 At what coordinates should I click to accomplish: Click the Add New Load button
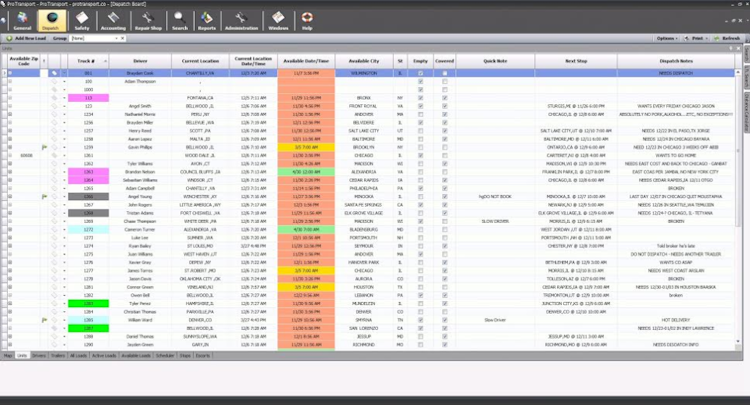pyautogui.click(x=26, y=38)
